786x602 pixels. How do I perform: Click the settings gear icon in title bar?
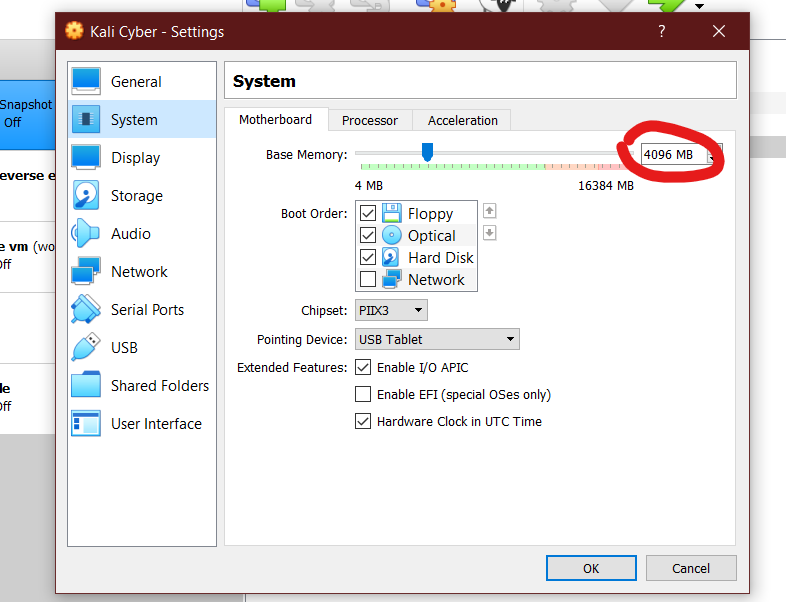pos(74,31)
